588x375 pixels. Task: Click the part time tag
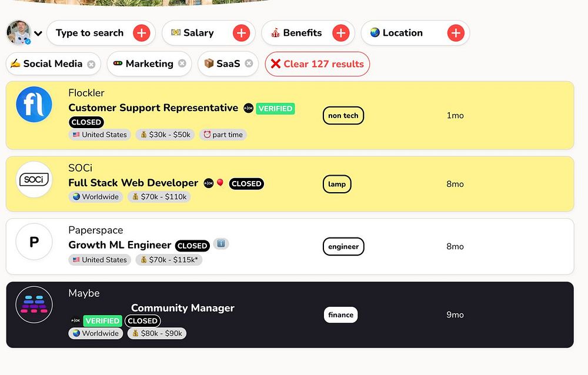(x=223, y=135)
